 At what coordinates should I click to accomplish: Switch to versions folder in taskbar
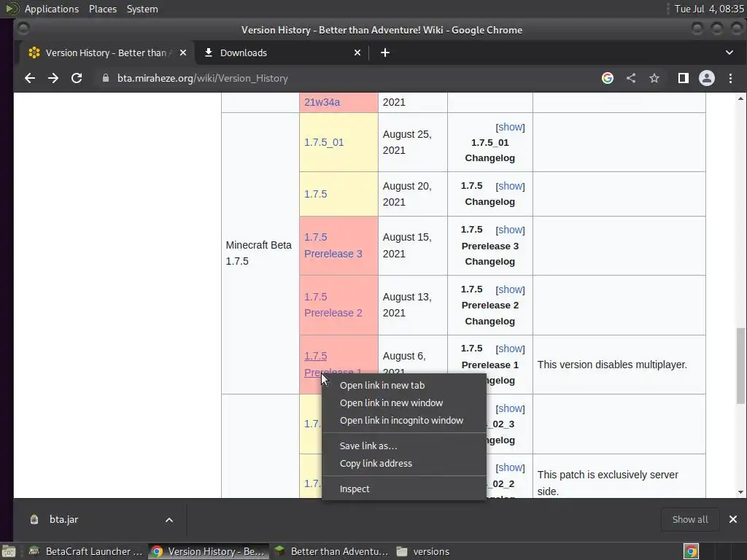[423, 551]
